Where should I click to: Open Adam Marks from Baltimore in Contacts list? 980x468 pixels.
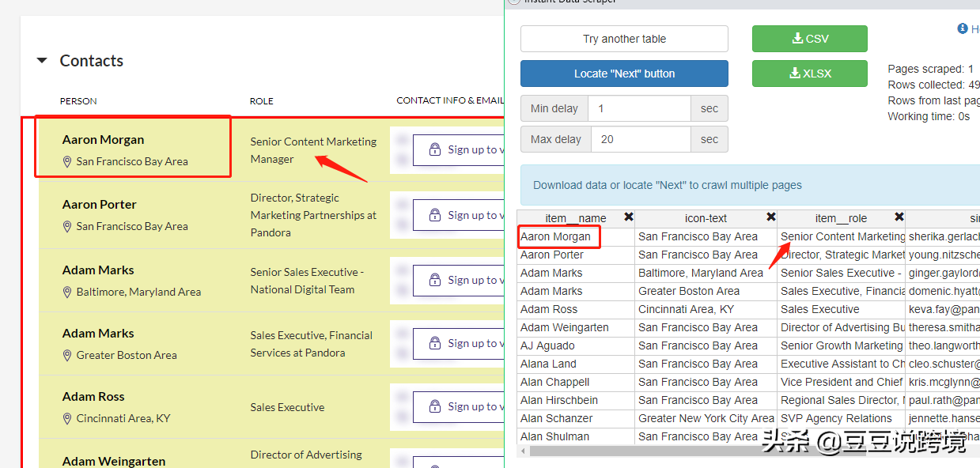pyautogui.click(x=98, y=270)
